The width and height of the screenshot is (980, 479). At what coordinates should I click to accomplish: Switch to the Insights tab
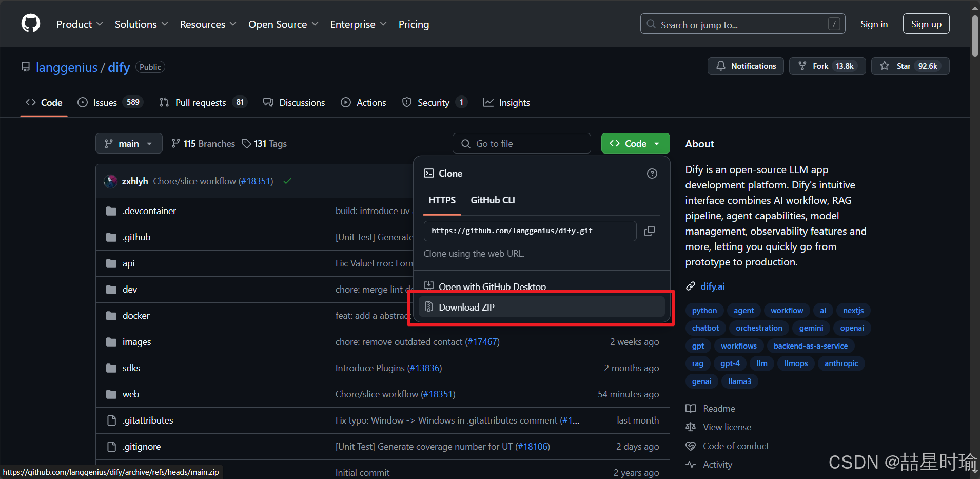[x=506, y=103]
